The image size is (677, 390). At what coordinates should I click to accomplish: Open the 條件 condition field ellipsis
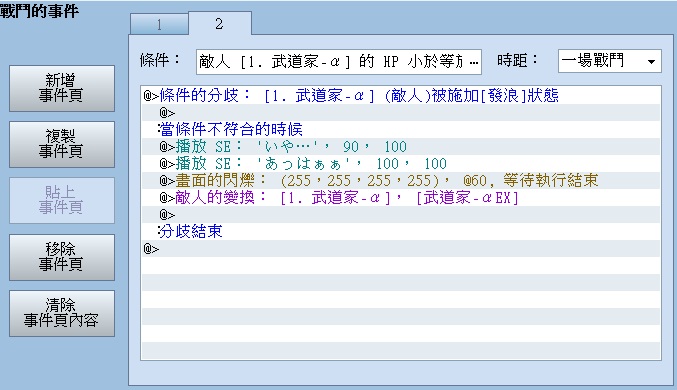point(474,62)
